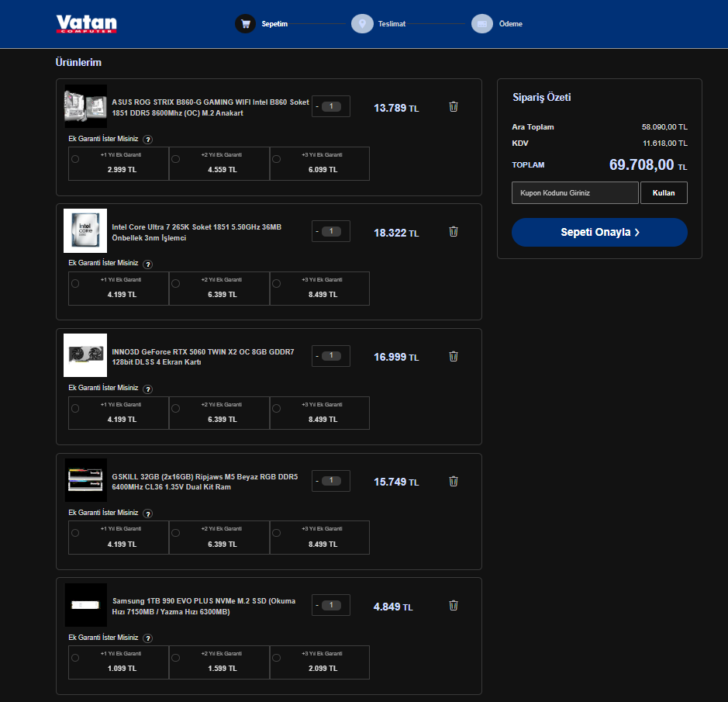This screenshot has height=702, width=728.
Task: Open INNO3D GeForce RTX 5060 product link
Action: 203,357
